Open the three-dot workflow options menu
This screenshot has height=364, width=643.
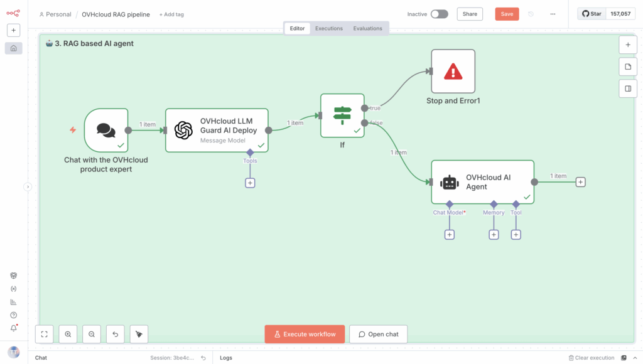[553, 14]
